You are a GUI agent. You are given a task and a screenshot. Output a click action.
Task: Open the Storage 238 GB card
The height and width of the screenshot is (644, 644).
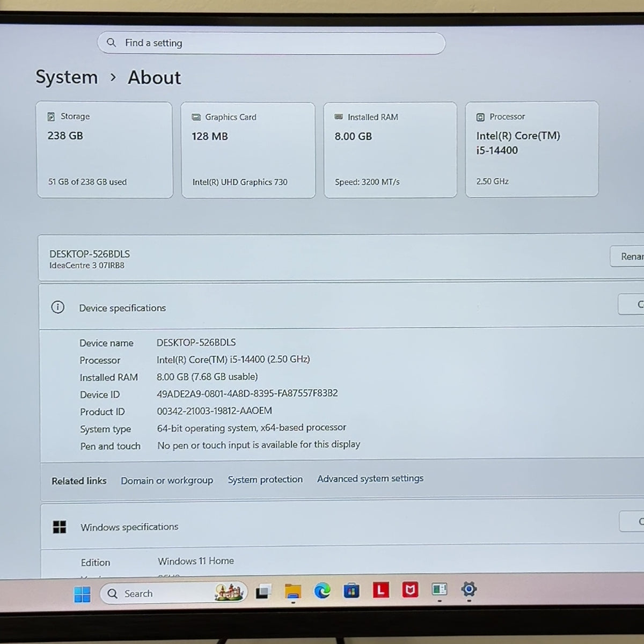(x=105, y=150)
